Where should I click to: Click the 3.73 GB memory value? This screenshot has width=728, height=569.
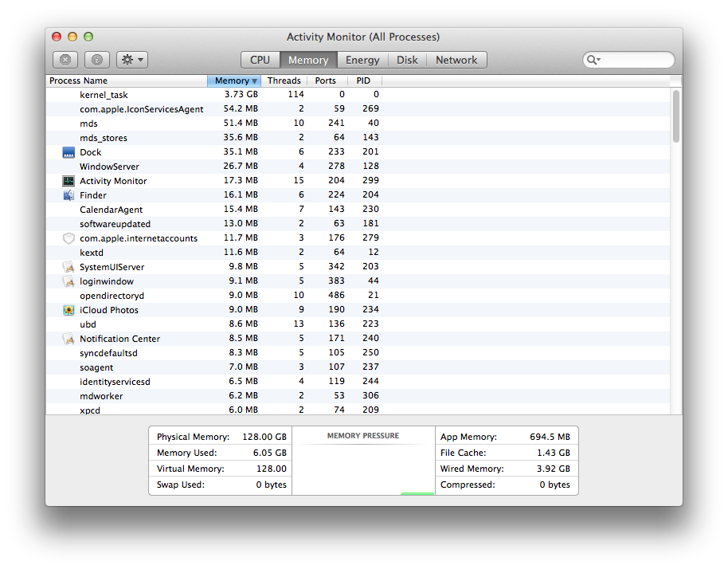pyautogui.click(x=241, y=94)
